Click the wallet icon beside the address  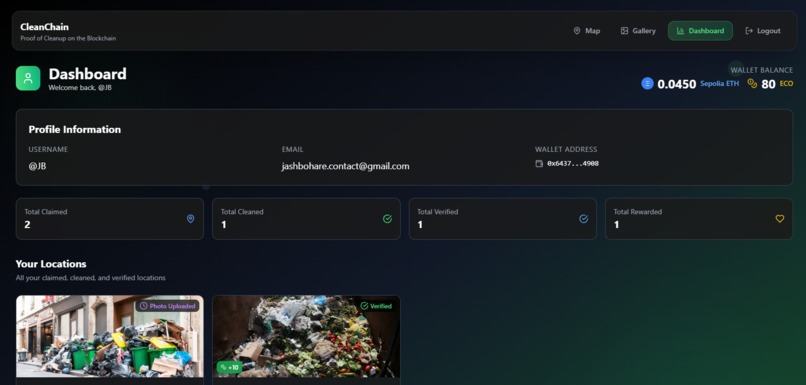(x=539, y=163)
